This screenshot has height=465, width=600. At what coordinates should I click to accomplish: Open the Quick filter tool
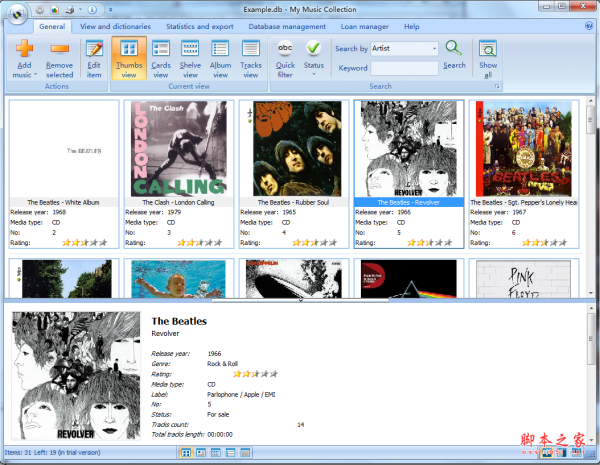pyautogui.click(x=285, y=58)
